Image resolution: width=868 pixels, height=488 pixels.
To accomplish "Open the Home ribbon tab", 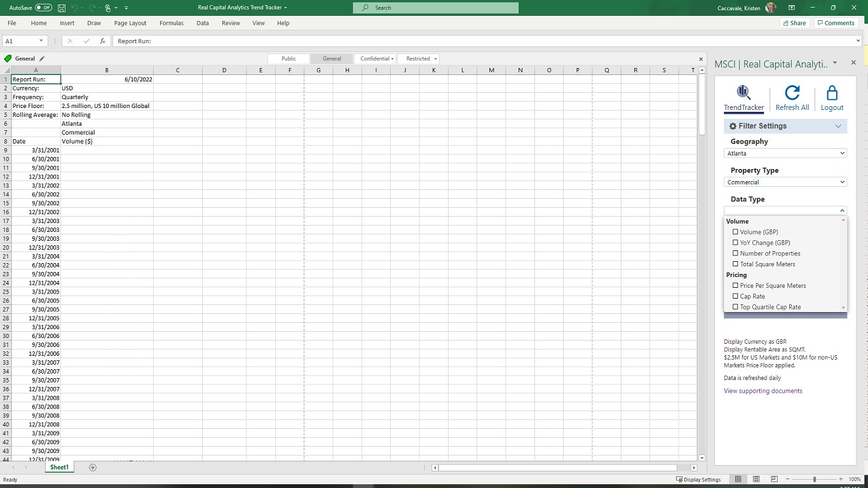I will [39, 23].
